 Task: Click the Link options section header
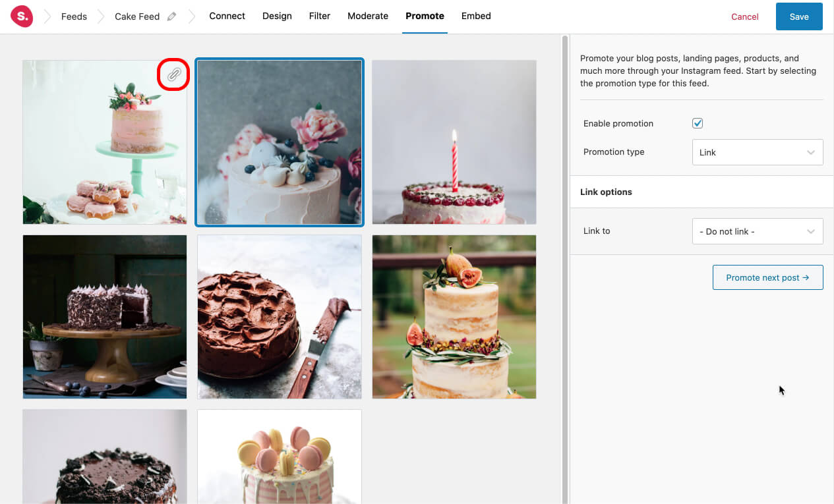(x=701, y=192)
